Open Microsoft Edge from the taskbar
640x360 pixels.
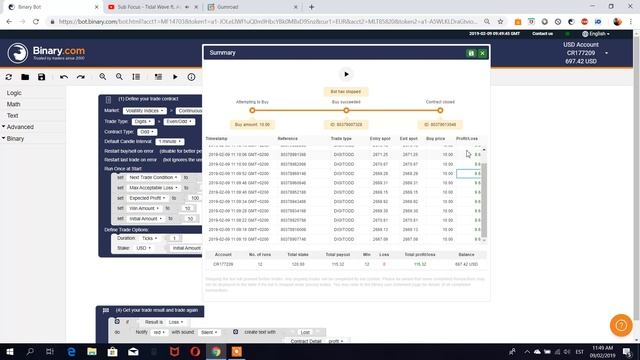coord(71,351)
